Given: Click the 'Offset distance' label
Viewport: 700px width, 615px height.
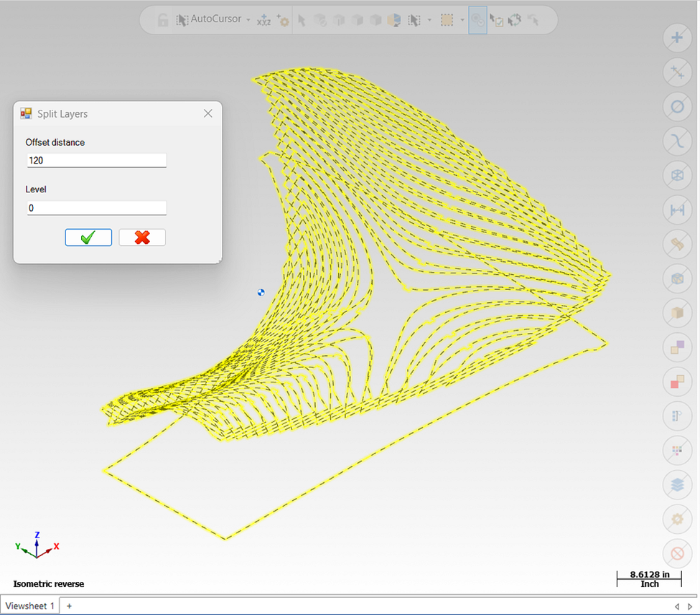Looking at the screenshot, I should pyautogui.click(x=55, y=142).
